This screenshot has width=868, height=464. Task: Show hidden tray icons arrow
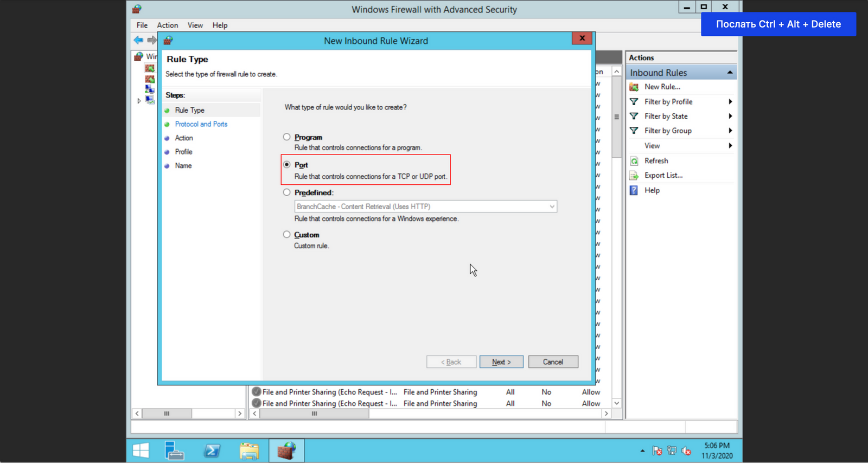click(x=642, y=451)
